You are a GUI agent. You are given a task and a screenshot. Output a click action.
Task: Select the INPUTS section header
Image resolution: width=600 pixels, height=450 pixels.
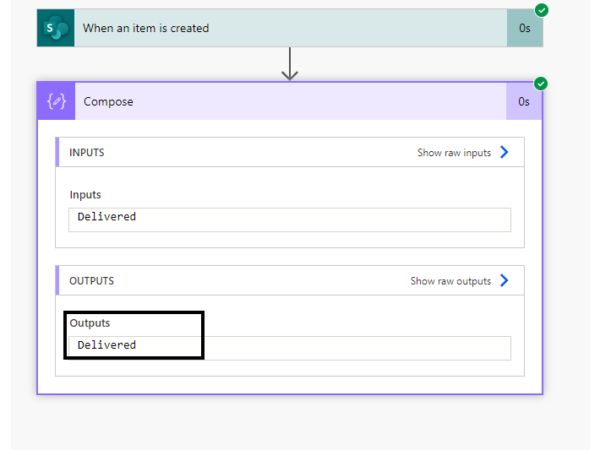point(87,153)
